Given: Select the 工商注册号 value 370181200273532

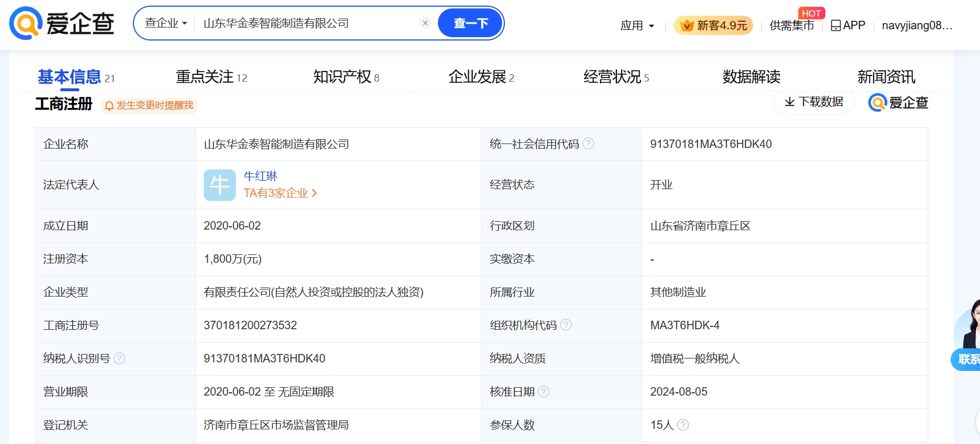Looking at the screenshot, I should [x=250, y=325].
